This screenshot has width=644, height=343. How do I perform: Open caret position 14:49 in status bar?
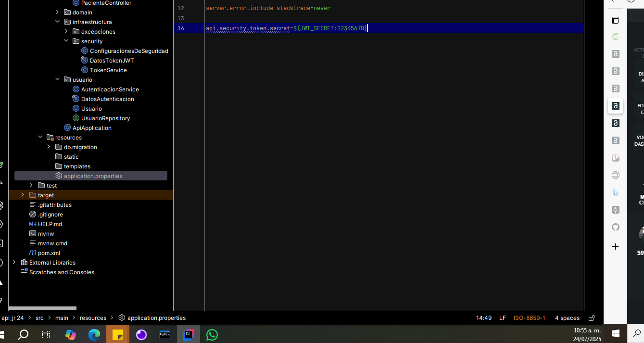484,318
